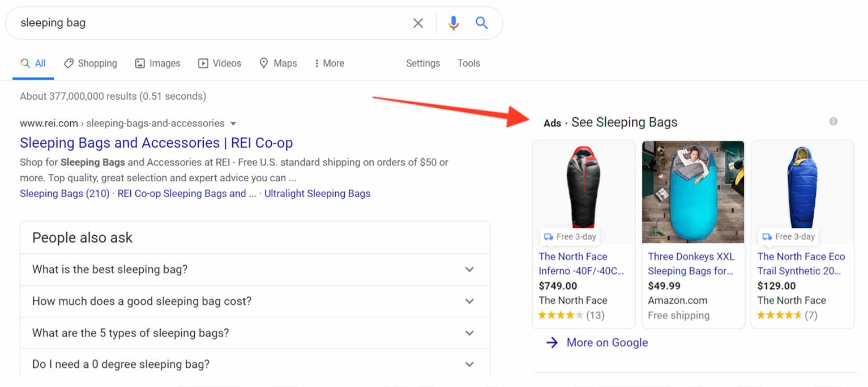The width and height of the screenshot is (868, 387).
Task: Open the REI Co-op Sleeping Bags result title
Action: tap(156, 143)
